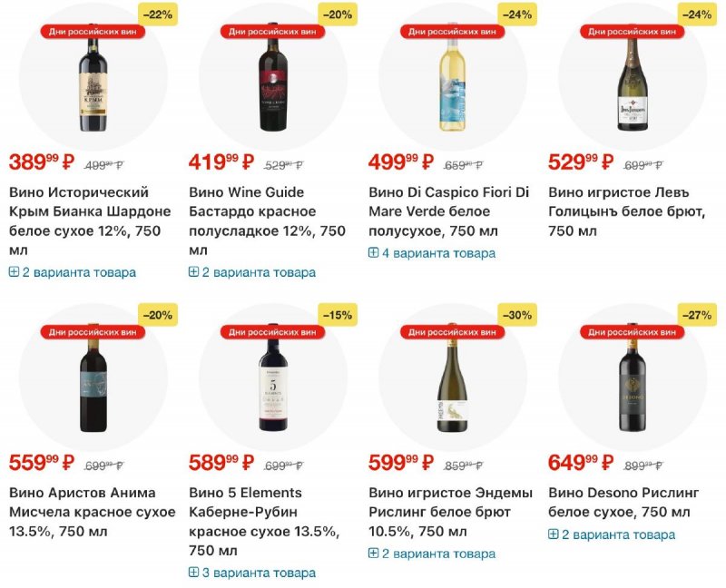726x588 pixels.
Task: Open Вино Аристов Анима Мисчела link
Action: pos(92,512)
